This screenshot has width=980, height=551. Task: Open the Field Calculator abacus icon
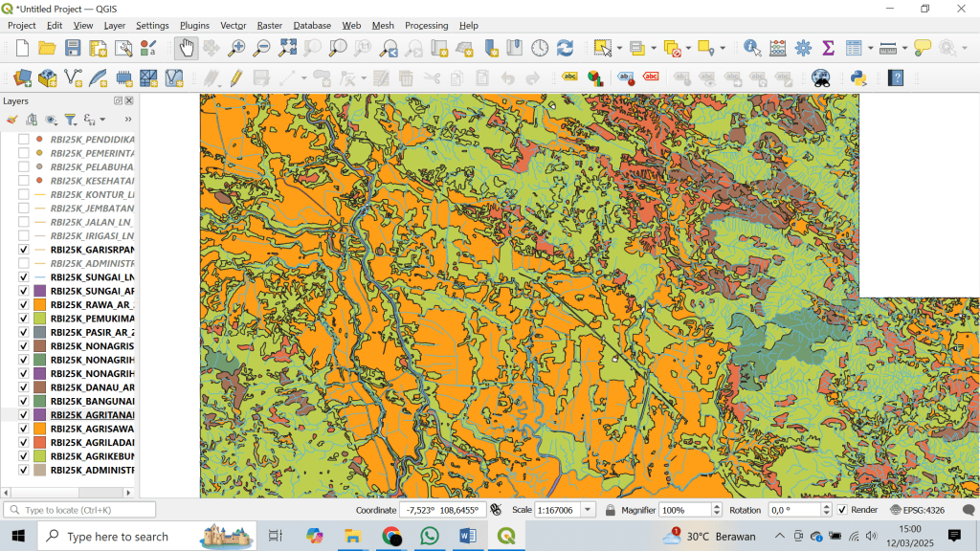point(777,48)
